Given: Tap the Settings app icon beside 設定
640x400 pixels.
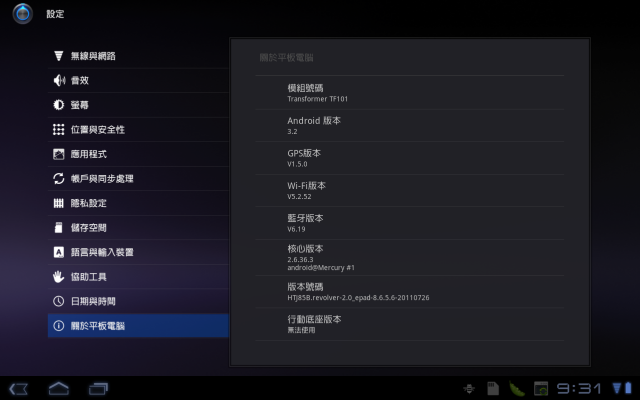Looking at the screenshot, I should point(22,14).
